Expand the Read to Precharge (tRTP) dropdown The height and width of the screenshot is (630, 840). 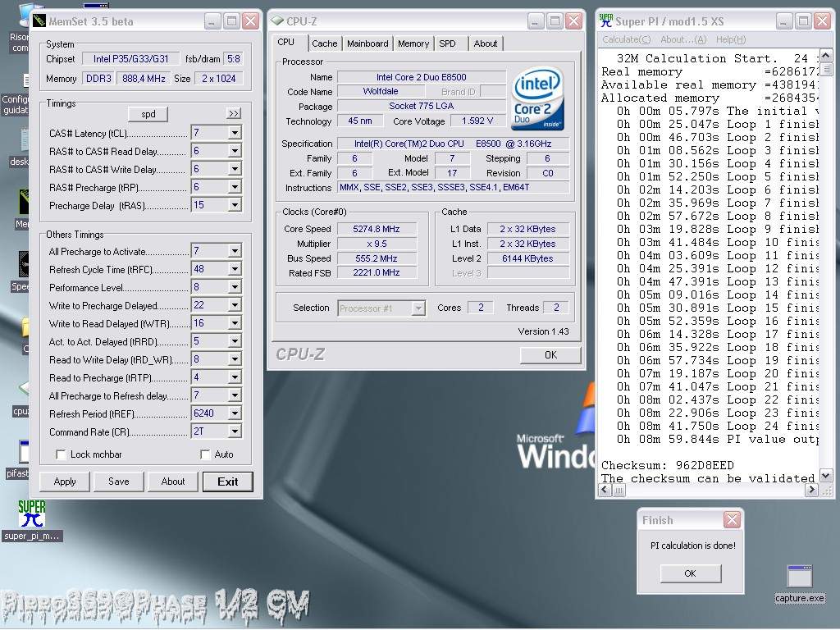click(x=235, y=377)
